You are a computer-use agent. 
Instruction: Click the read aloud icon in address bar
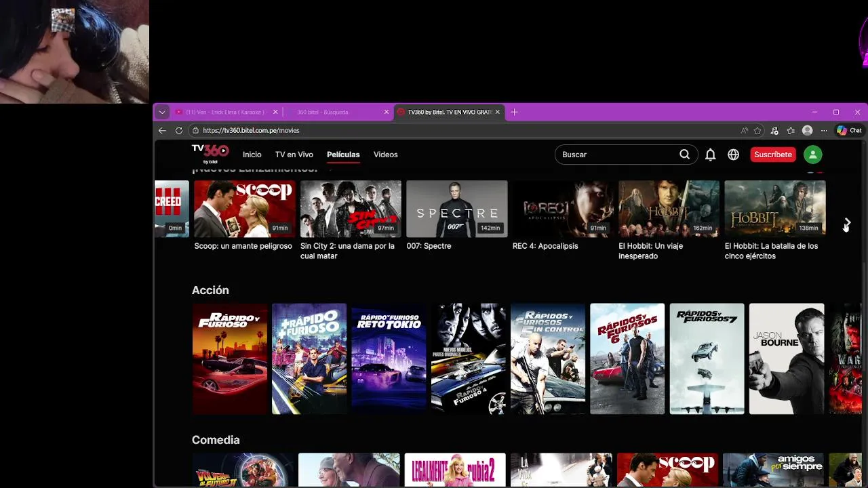(745, 130)
